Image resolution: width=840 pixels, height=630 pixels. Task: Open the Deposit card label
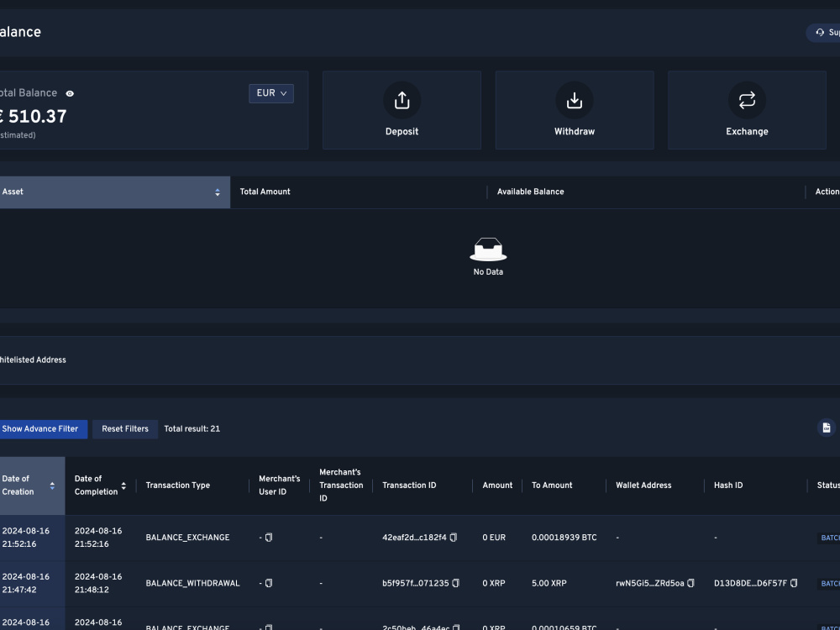[402, 131]
